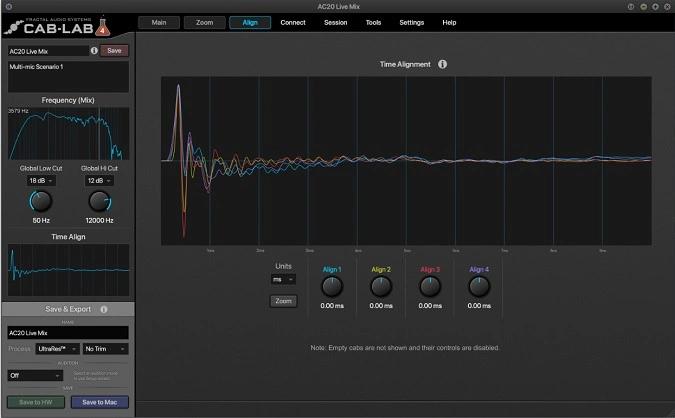This screenshot has width=675, height=418.
Task: Click the Align 4 value 0.00 ms
Action: click(479, 306)
